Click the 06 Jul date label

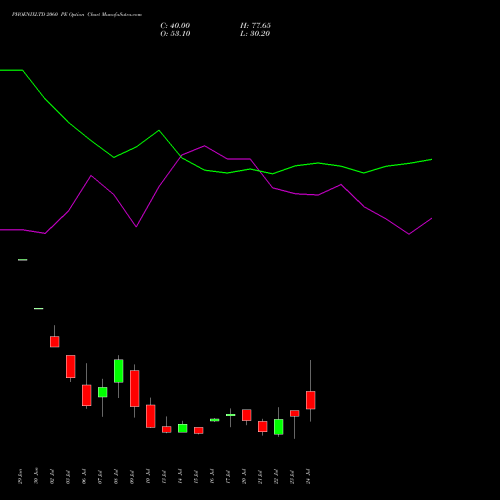point(84,476)
